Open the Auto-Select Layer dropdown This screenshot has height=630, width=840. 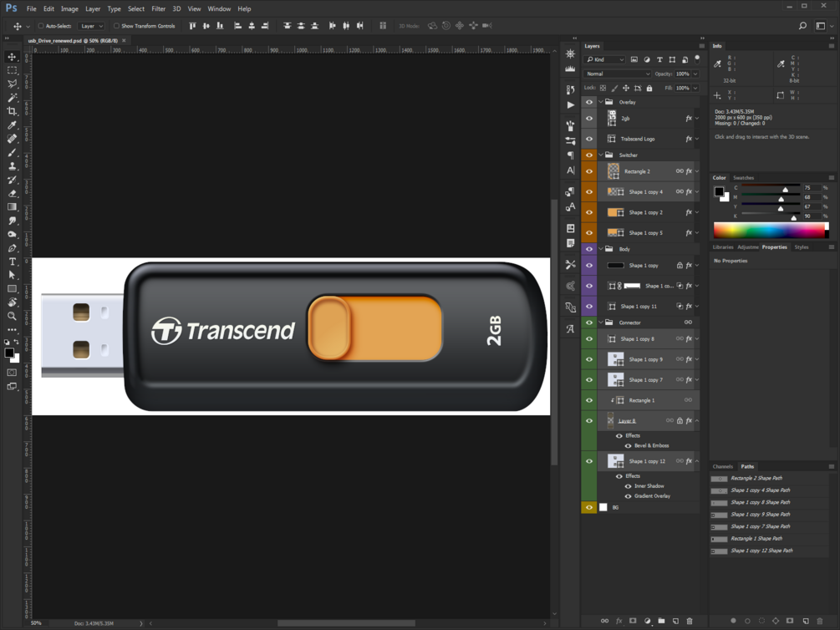(91, 26)
